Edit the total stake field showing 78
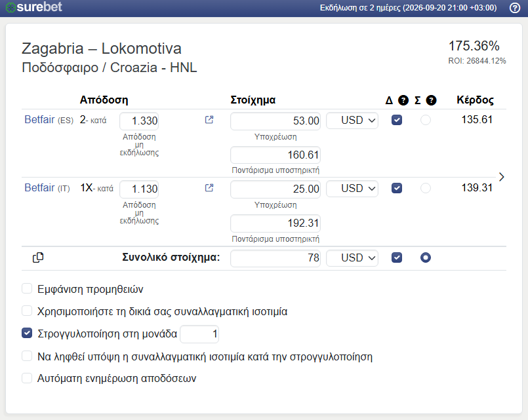 [x=275, y=258]
